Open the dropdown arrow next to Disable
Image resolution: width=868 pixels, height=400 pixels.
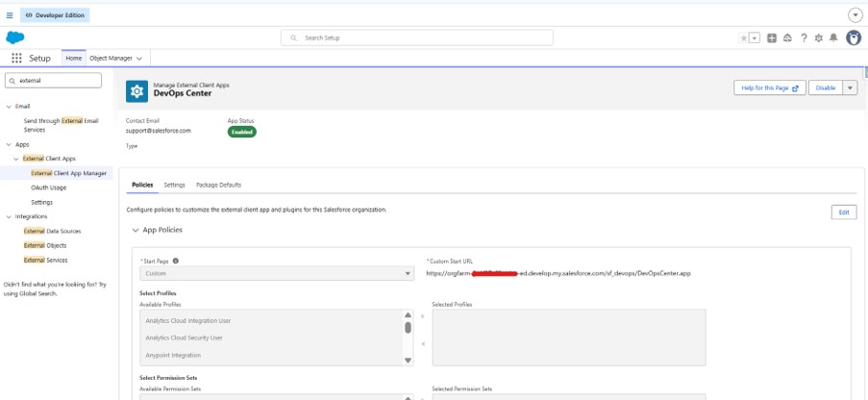click(851, 88)
